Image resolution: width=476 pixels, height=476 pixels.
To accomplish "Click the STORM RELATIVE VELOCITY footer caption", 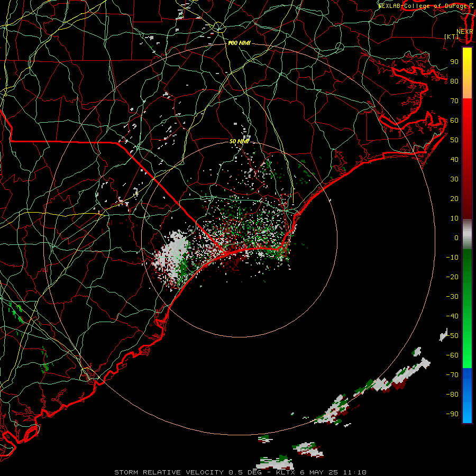I will tap(240, 472).
